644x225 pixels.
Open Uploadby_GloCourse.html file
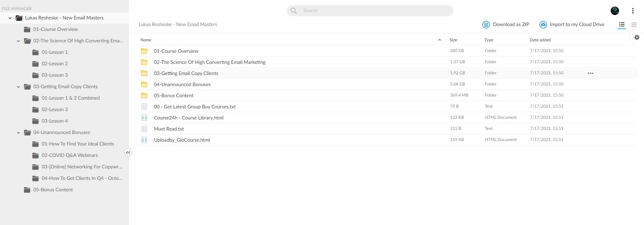coord(182,140)
